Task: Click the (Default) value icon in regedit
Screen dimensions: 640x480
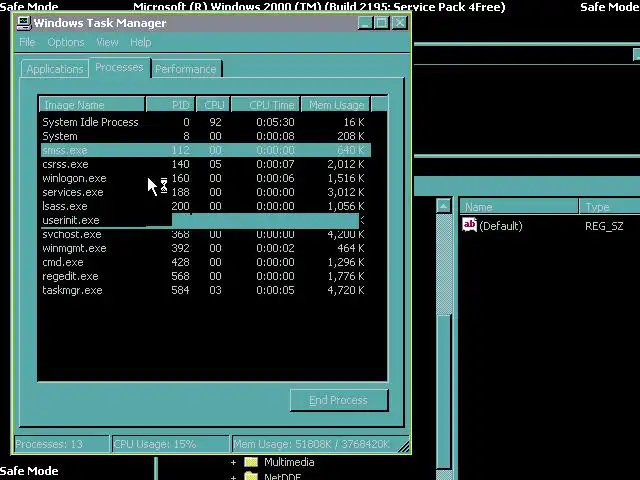Action: [x=469, y=225]
